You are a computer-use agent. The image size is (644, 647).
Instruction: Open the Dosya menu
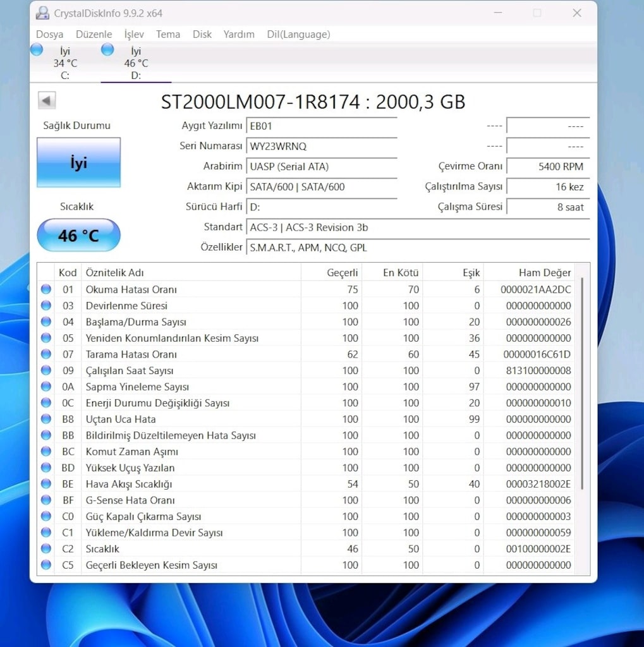click(49, 34)
